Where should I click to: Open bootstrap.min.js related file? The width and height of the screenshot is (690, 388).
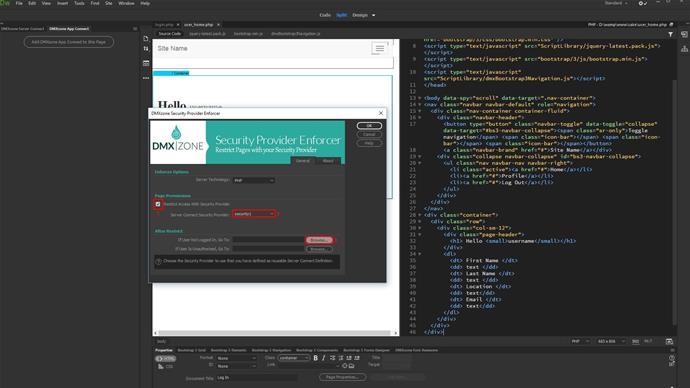click(248, 33)
